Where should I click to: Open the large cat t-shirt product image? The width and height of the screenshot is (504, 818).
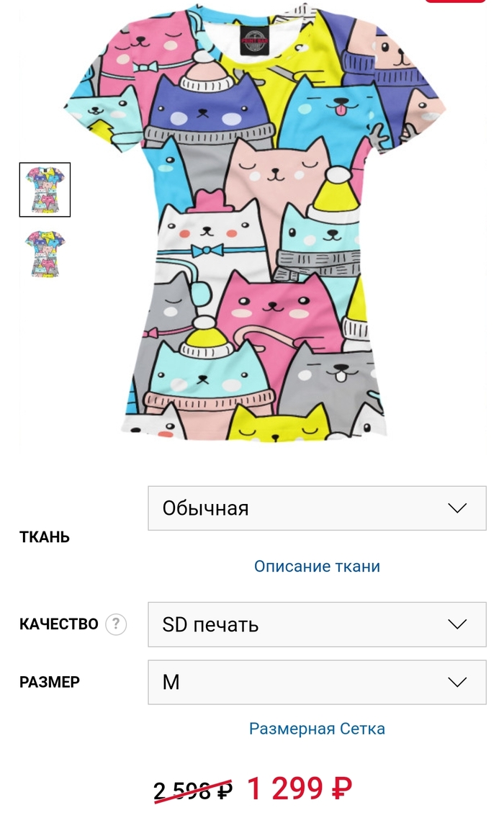click(x=256, y=222)
